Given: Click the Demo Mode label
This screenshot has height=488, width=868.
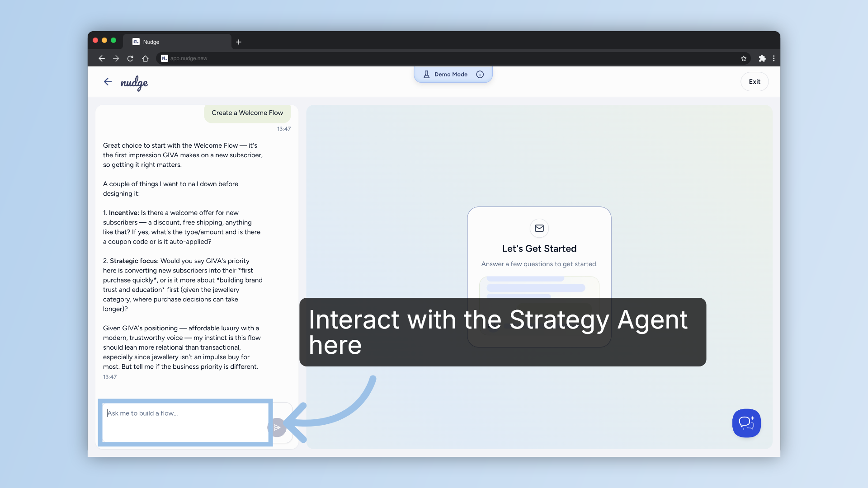Looking at the screenshot, I should pos(451,75).
